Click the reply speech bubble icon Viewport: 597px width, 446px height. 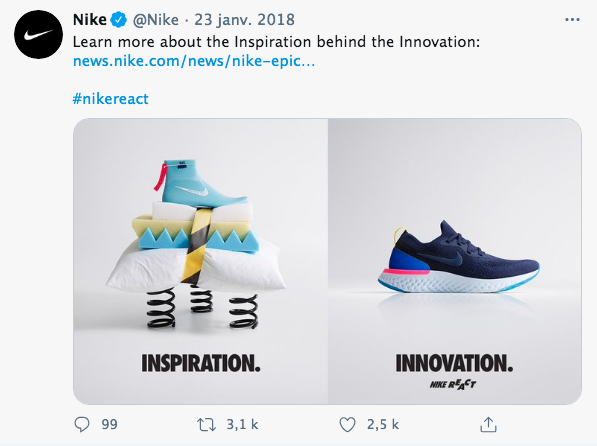click(82, 424)
